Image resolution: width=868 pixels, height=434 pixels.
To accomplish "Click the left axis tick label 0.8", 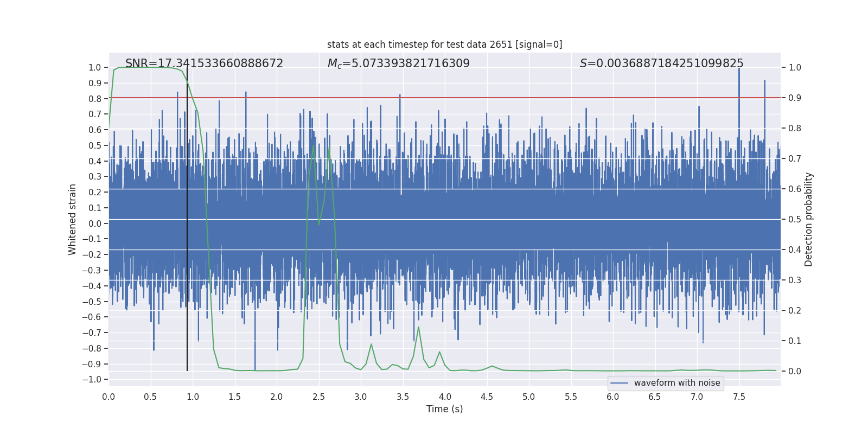I will [94, 99].
